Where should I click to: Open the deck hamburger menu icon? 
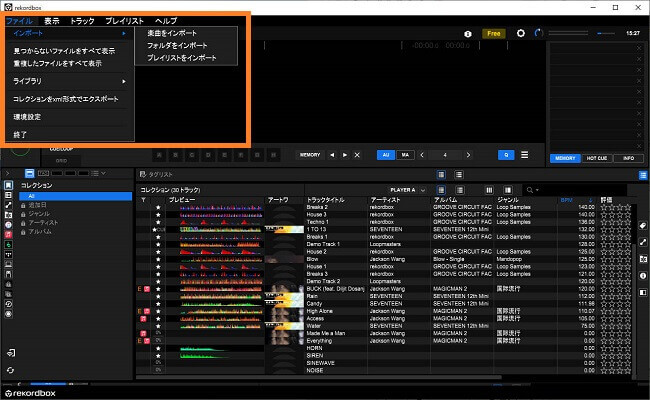coord(524,155)
